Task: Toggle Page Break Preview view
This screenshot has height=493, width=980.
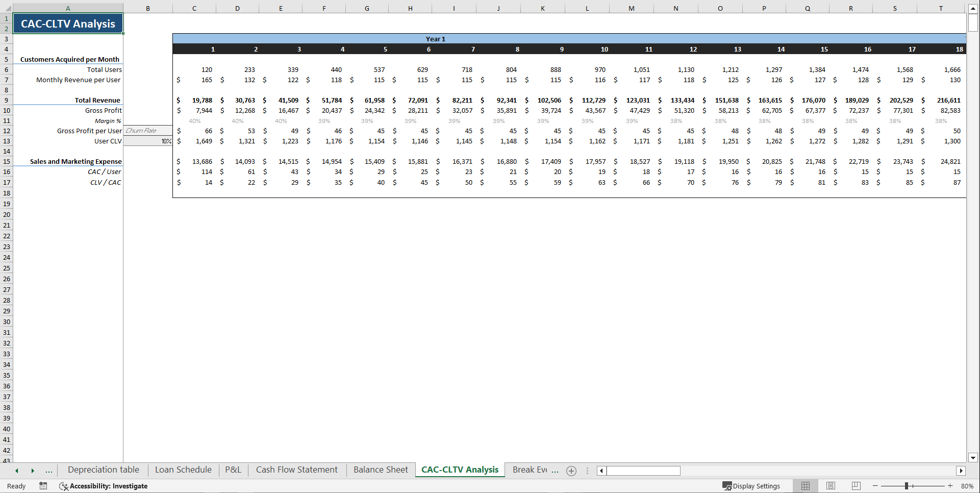Action: click(x=856, y=485)
